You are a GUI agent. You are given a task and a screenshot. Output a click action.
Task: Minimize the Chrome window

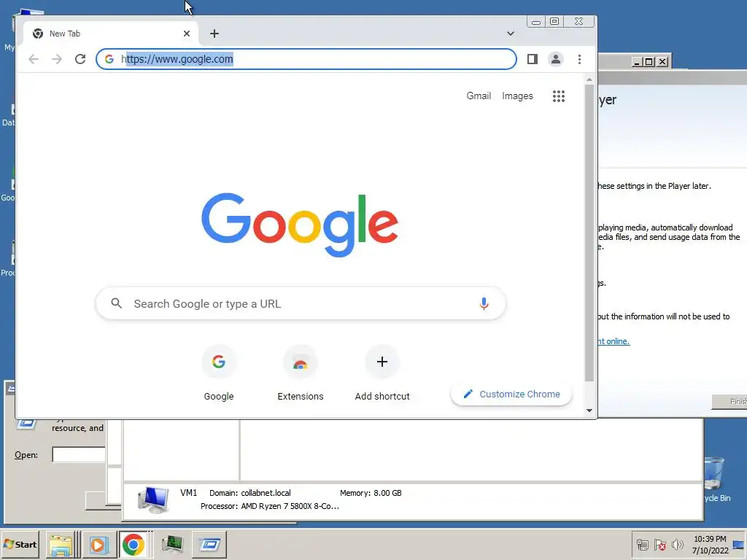(536, 21)
